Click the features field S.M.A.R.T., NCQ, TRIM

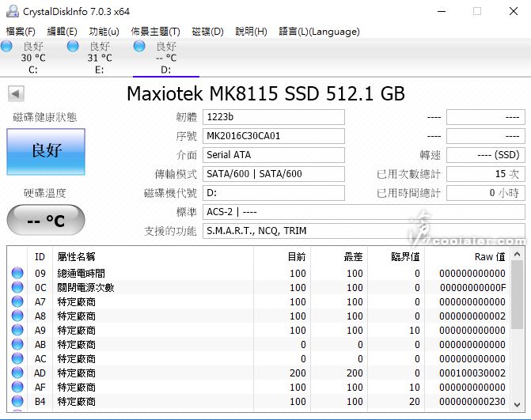364,231
